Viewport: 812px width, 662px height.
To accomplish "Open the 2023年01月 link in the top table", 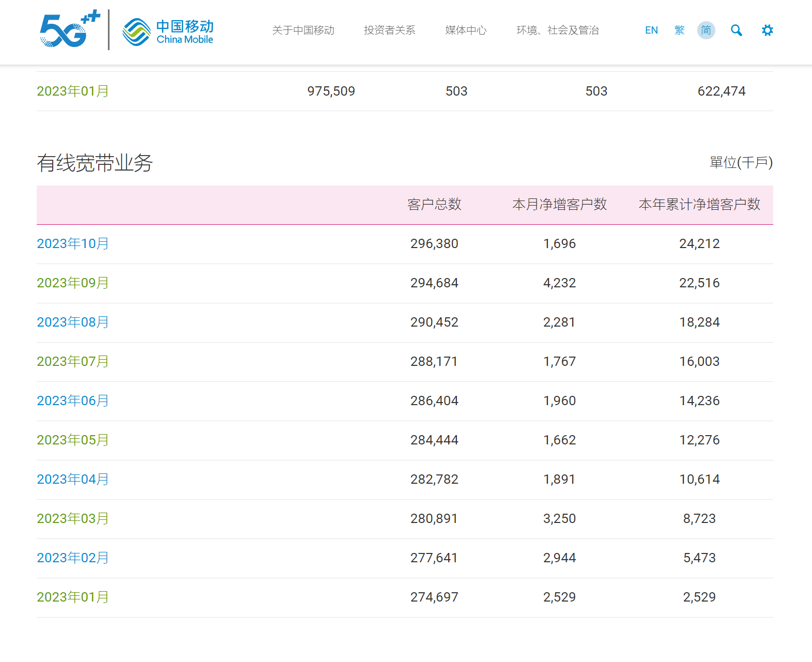I will point(73,91).
